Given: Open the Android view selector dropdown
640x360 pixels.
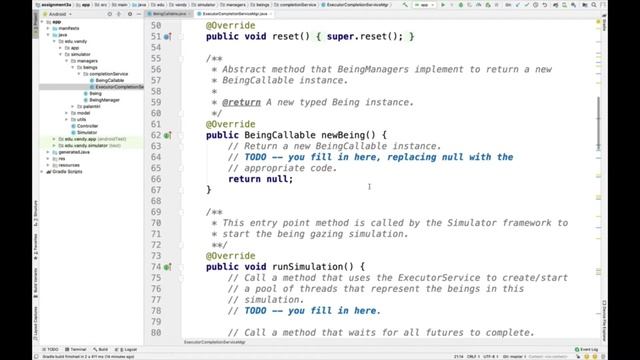Looking at the screenshot, I should pos(58,14).
